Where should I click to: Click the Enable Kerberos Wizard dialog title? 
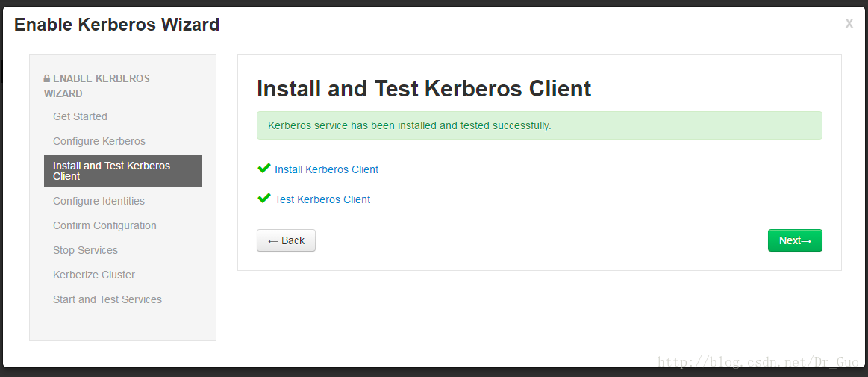[116, 25]
